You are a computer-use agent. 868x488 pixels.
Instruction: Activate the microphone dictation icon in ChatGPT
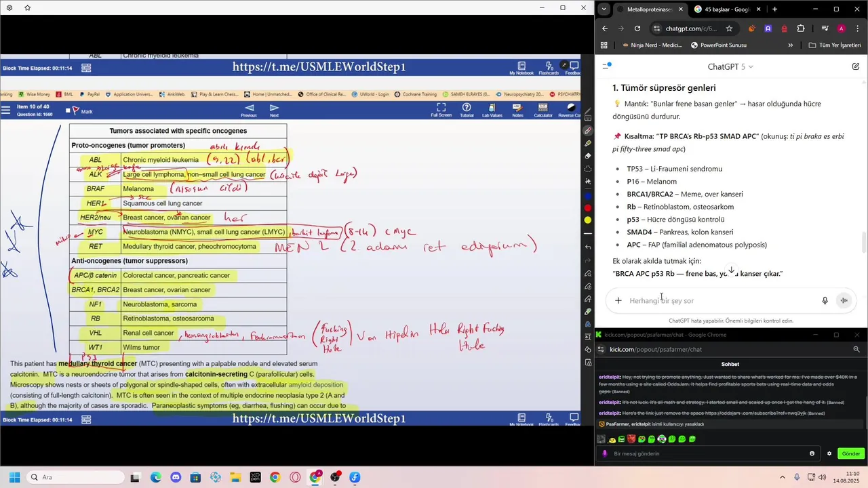(x=825, y=300)
